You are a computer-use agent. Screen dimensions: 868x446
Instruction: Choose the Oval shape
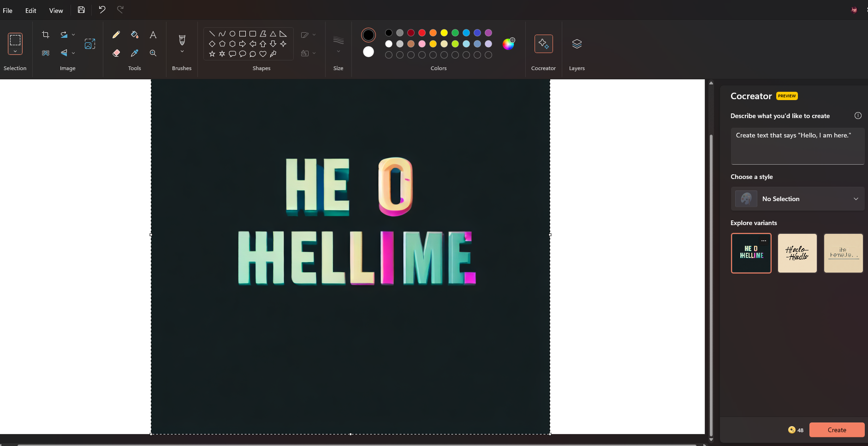[x=232, y=34]
